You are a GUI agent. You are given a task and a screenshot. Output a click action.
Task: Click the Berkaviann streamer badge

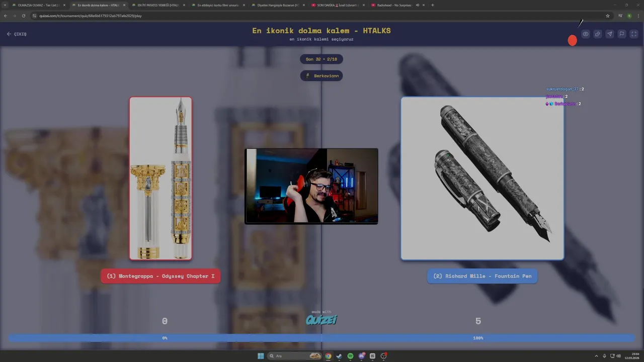(x=321, y=76)
